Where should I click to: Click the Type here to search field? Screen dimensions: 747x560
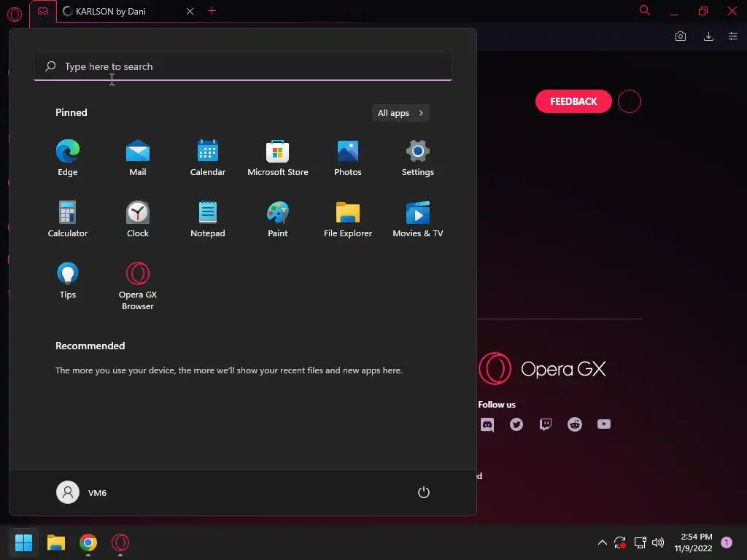tap(243, 66)
